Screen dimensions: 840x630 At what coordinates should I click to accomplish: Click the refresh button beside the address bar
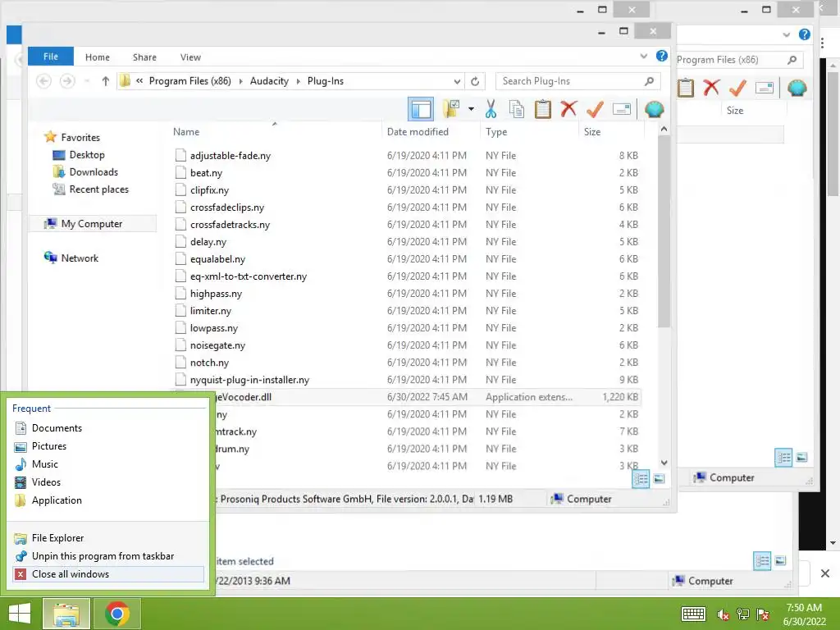(475, 81)
